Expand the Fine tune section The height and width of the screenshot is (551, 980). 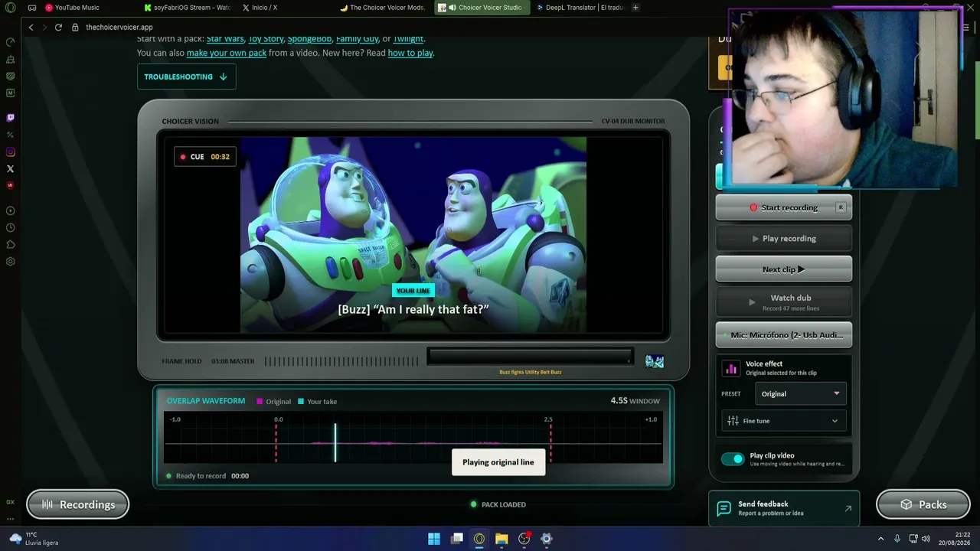[x=784, y=421]
